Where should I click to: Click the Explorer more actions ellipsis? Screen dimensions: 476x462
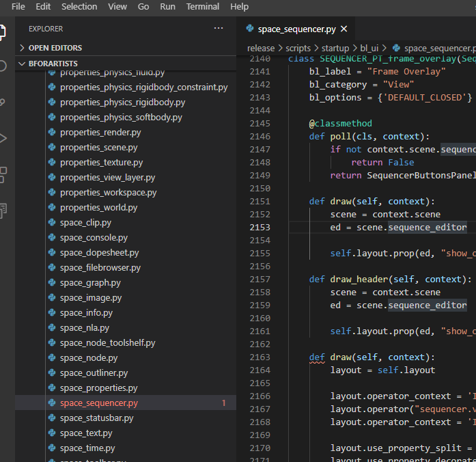(x=219, y=29)
